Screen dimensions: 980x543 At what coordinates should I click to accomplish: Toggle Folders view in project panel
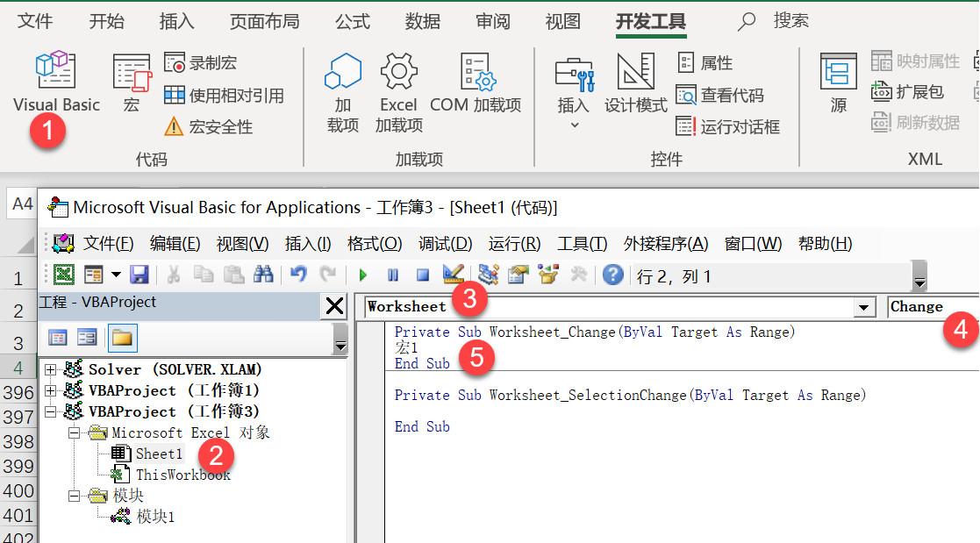click(122, 338)
